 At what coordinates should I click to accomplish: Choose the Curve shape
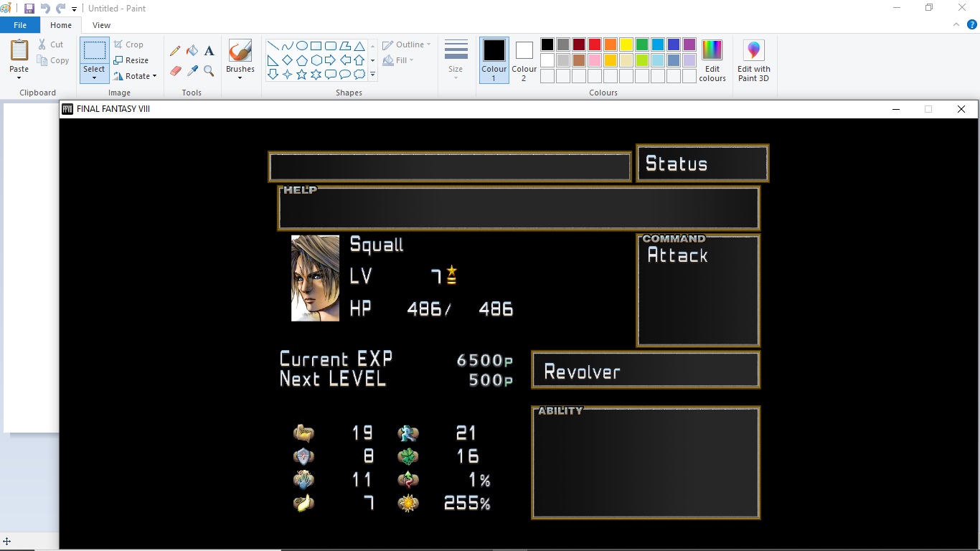coord(288,46)
